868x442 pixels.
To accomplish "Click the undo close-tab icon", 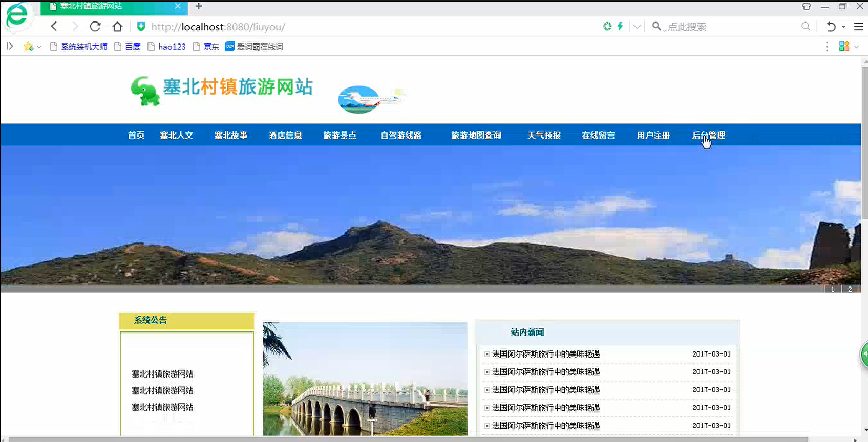I will (831, 26).
